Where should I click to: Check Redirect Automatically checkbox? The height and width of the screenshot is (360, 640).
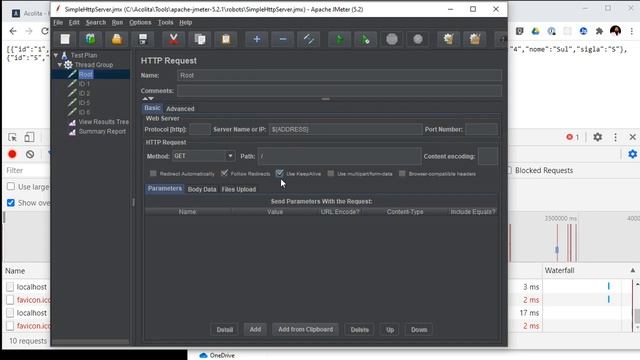point(153,173)
